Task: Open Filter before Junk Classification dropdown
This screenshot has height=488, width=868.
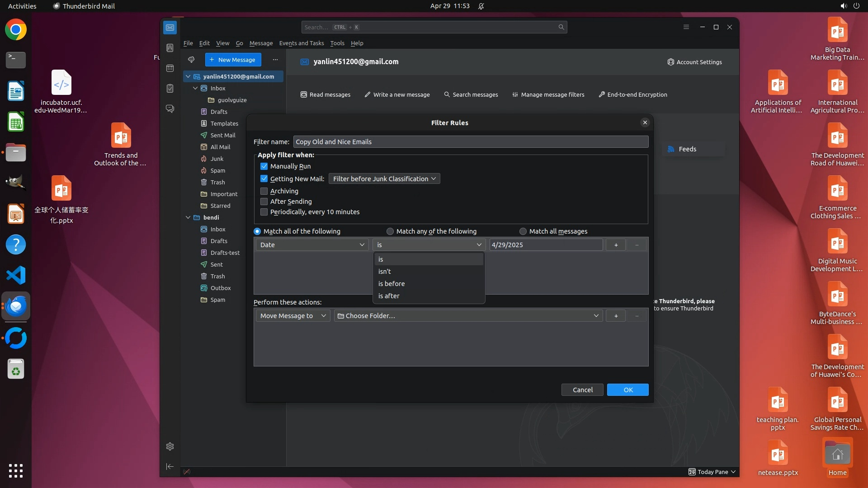Action: tap(384, 179)
